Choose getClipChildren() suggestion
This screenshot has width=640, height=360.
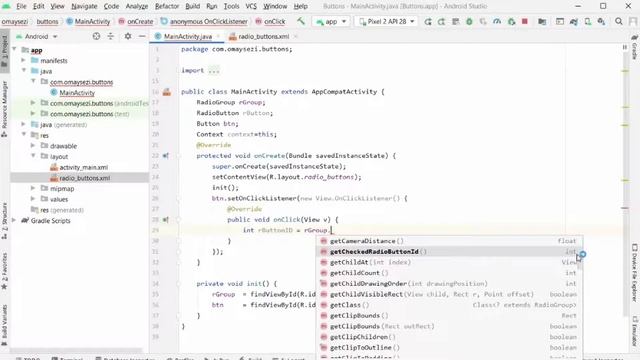(449, 337)
